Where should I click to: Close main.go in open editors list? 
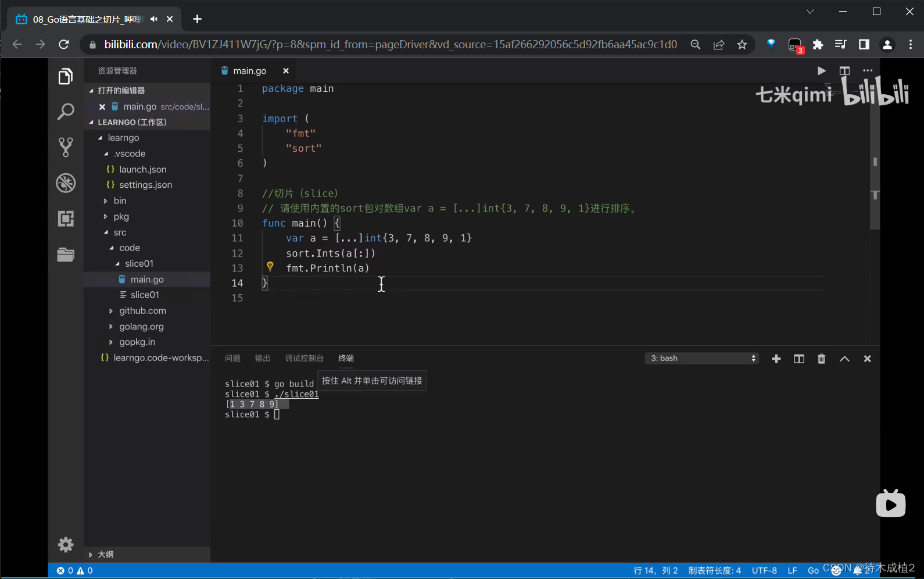[x=102, y=107]
